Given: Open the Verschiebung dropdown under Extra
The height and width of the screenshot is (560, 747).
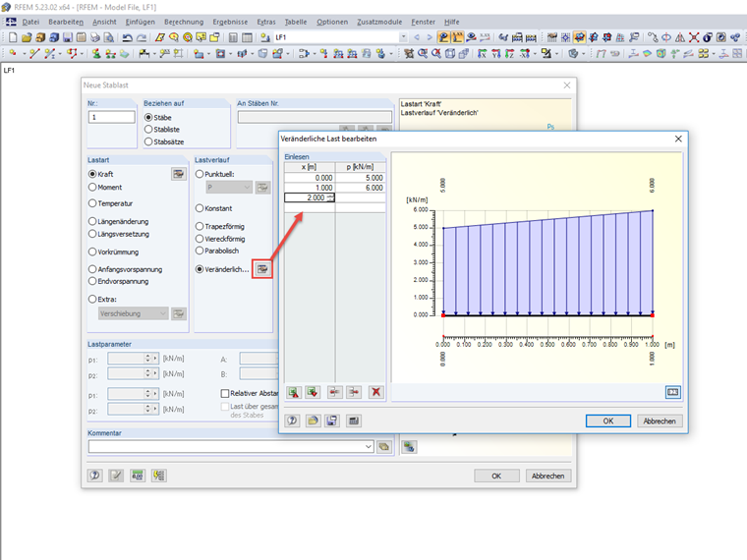Looking at the screenshot, I should click(x=163, y=313).
